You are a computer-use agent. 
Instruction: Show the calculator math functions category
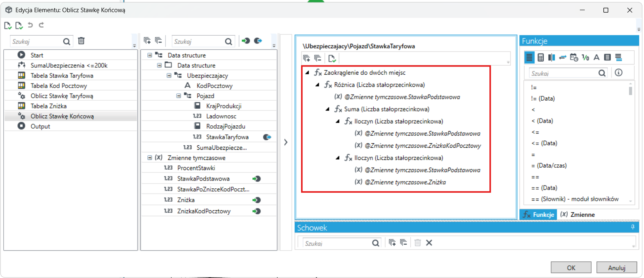click(541, 58)
